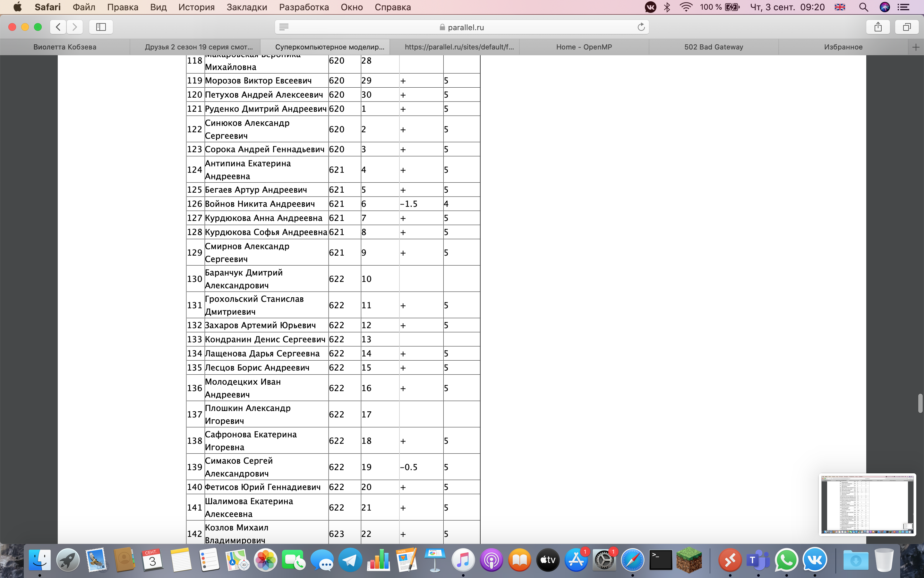Open Finder from the Dock
This screenshot has height=578, width=924.
pyautogui.click(x=40, y=560)
